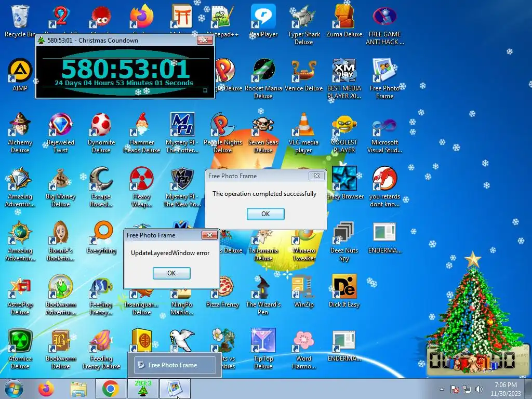Click Bookworm Deluxe icon
This screenshot has width=532, height=399.
tap(60, 349)
